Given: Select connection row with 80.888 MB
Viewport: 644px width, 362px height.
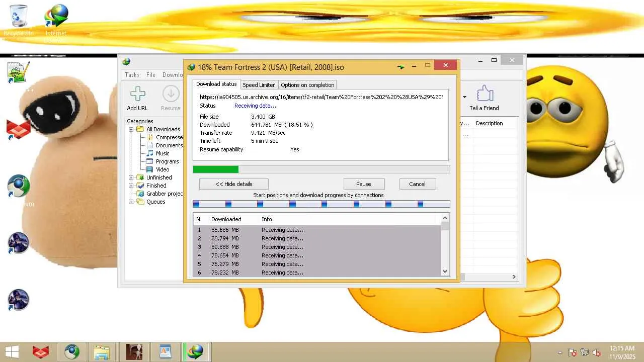Looking at the screenshot, I should click(x=317, y=247).
